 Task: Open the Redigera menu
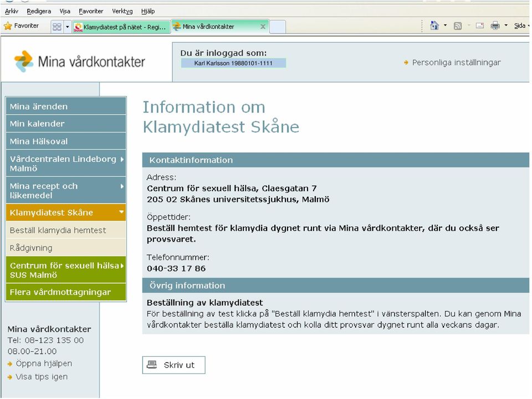point(39,11)
